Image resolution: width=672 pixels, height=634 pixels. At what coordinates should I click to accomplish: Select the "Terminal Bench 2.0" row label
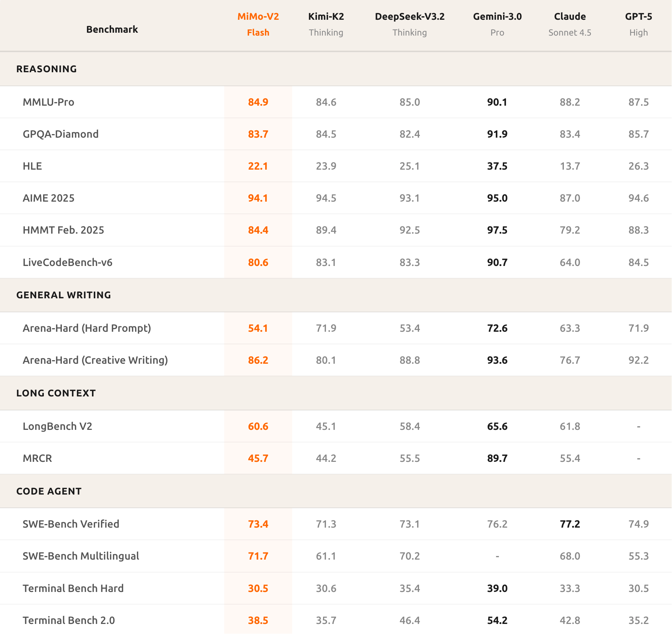69,620
